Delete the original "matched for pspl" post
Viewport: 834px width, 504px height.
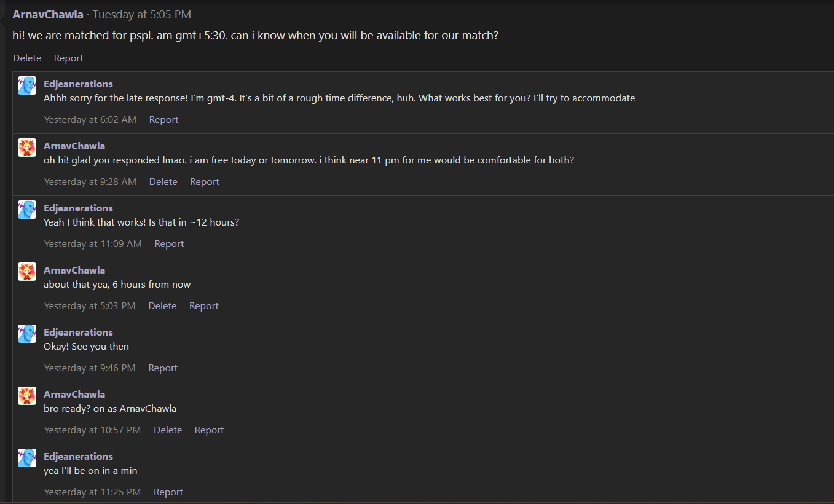[27, 58]
